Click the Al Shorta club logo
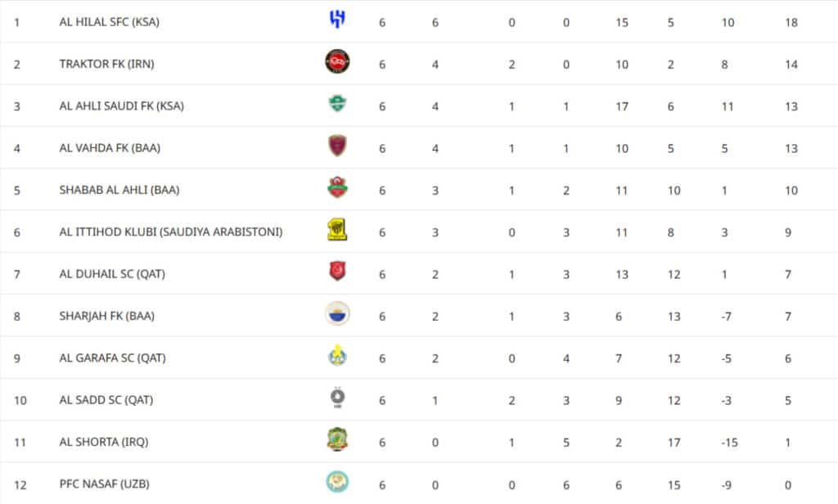This screenshot has height=504, width=838. [x=337, y=440]
